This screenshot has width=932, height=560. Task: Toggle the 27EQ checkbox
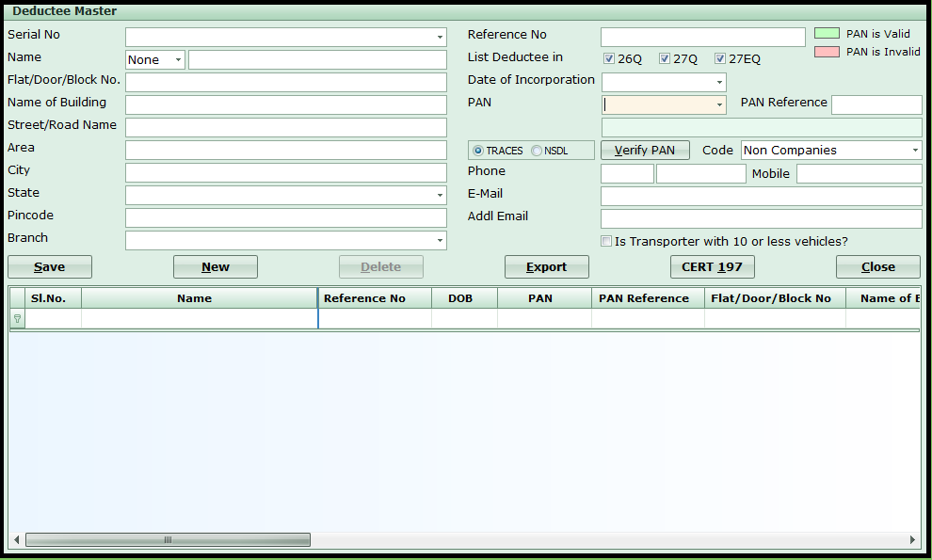[x=720, y=58]
